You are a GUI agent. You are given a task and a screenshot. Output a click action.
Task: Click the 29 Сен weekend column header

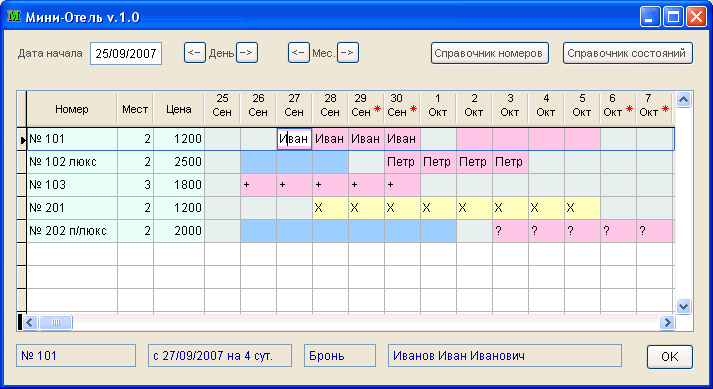[366, 106]
